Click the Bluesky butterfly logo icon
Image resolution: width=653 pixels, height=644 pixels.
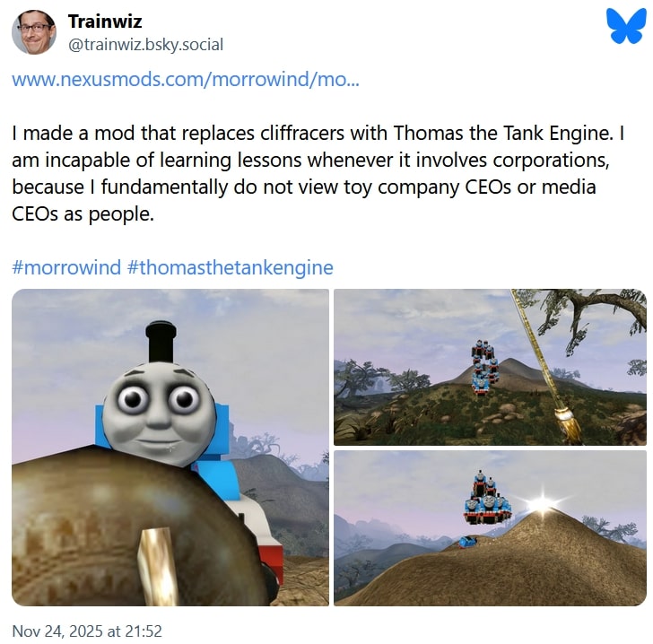coord(625,27)
